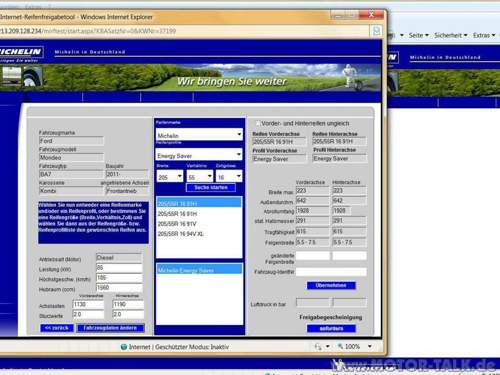Open the status bar privacy icon dropdown
The image size is (500, 375).
click(x=328, y=346)
